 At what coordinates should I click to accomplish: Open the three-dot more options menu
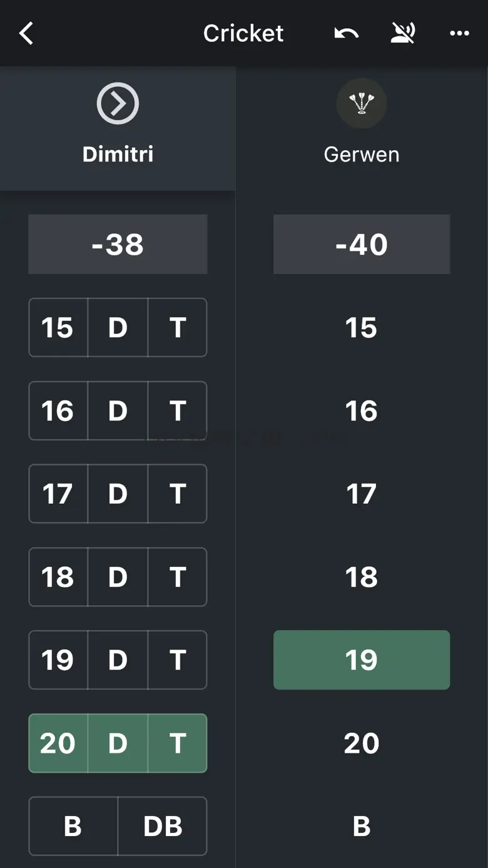click(x=459, y=33)
